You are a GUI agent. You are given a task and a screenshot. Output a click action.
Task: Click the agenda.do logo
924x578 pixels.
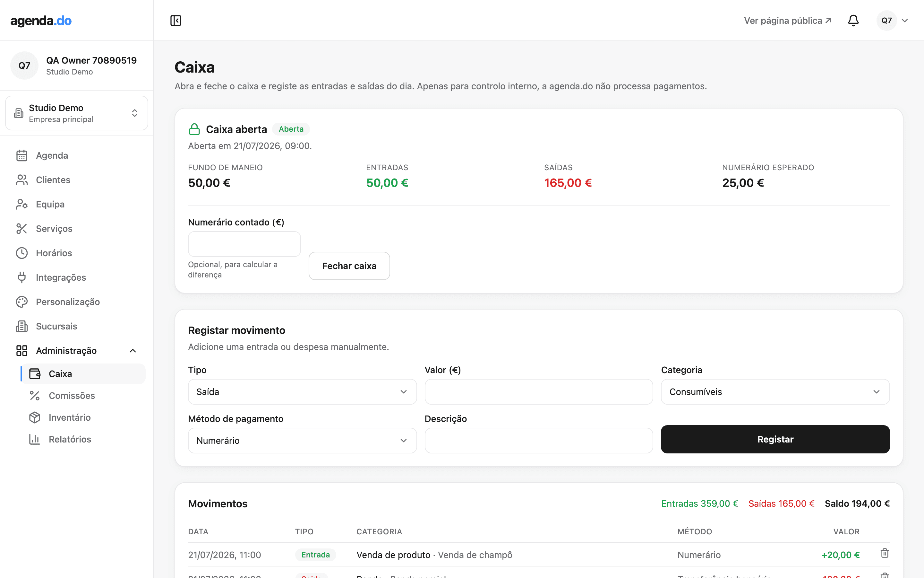41,21
